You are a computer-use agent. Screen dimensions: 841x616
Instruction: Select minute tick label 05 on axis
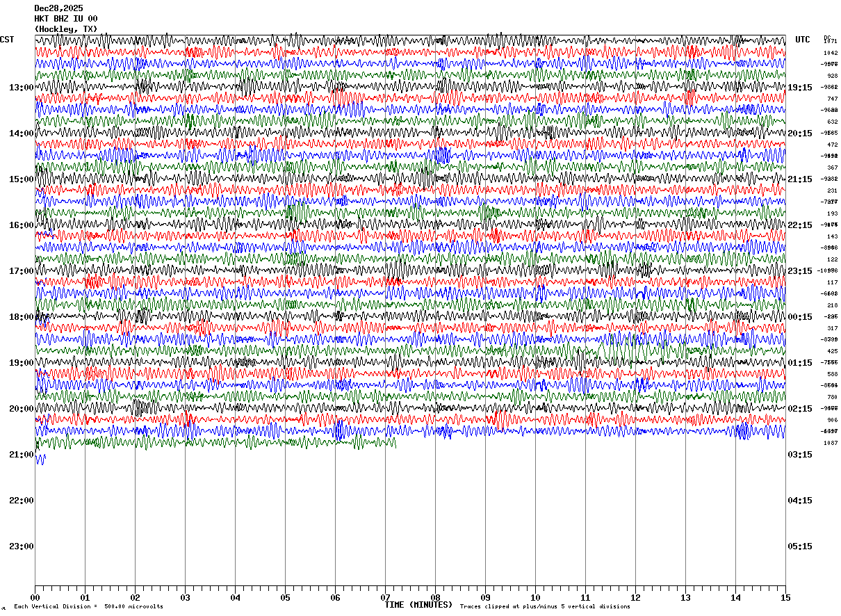point(285,597)
